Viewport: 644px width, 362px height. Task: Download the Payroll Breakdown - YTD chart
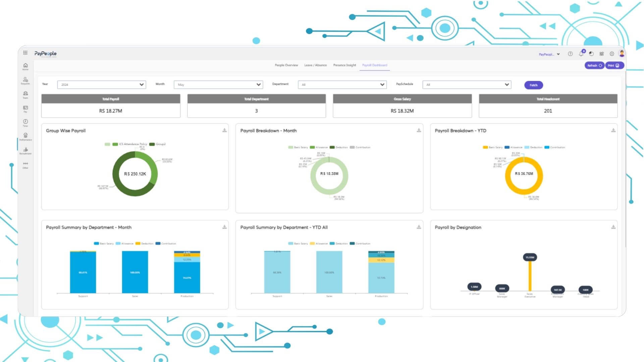(613, 130)
